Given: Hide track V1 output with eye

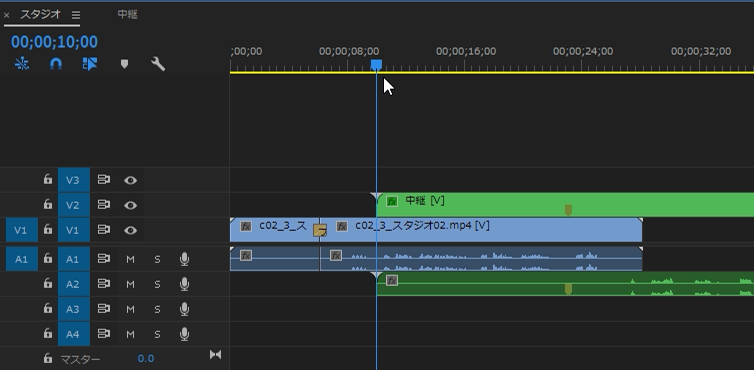Looking at the screenshot, I should (130, 230).
